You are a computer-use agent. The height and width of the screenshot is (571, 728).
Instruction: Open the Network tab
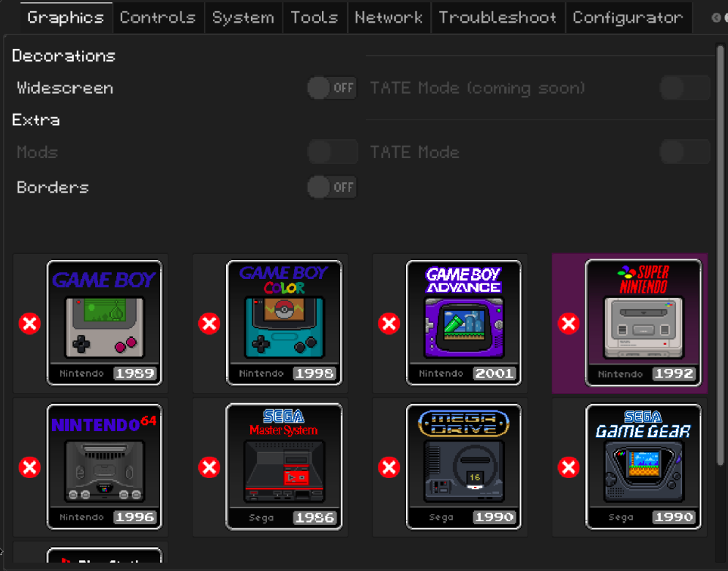point(389,18)
